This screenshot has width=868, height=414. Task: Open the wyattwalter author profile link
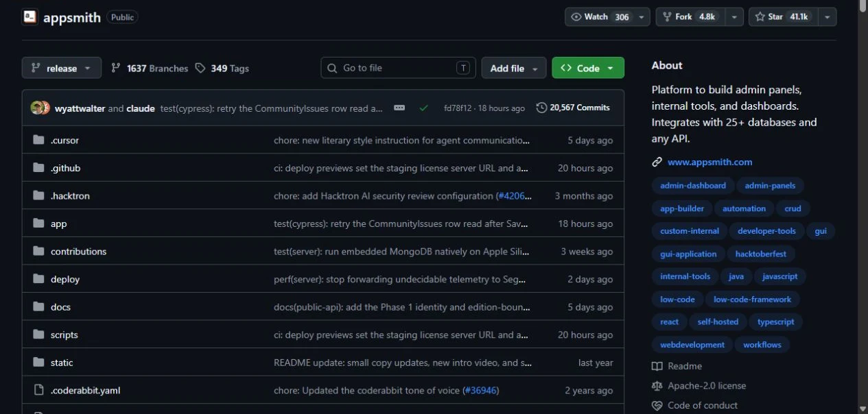click(80, 108)
